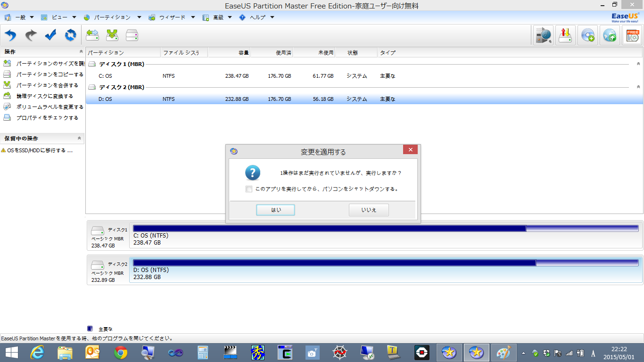Screen dimensions: 644x362
Task: Click the disk 1 icon in the disk map
Action: pyautogui.click(x=98, y=231)
